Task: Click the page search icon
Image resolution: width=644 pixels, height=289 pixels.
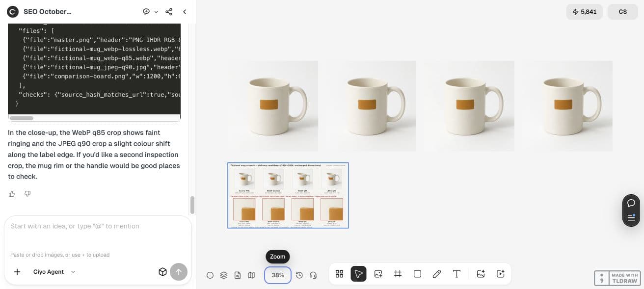Action: pos(238,275)
